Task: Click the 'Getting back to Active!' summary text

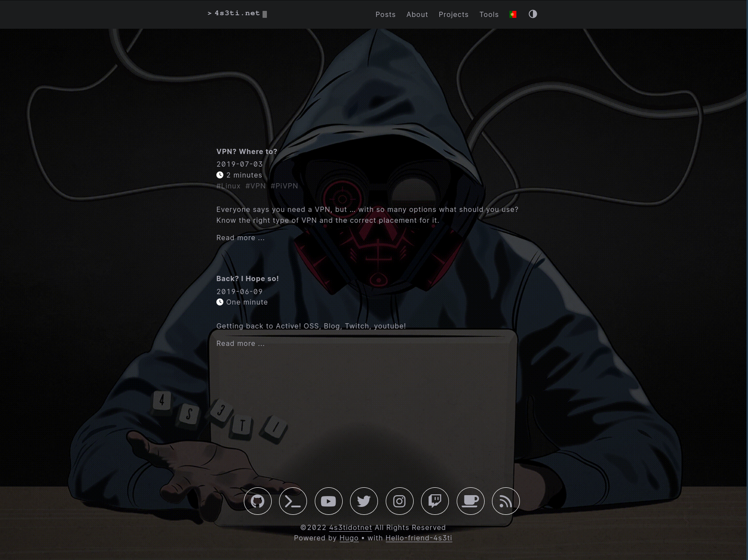Action: 311,326
